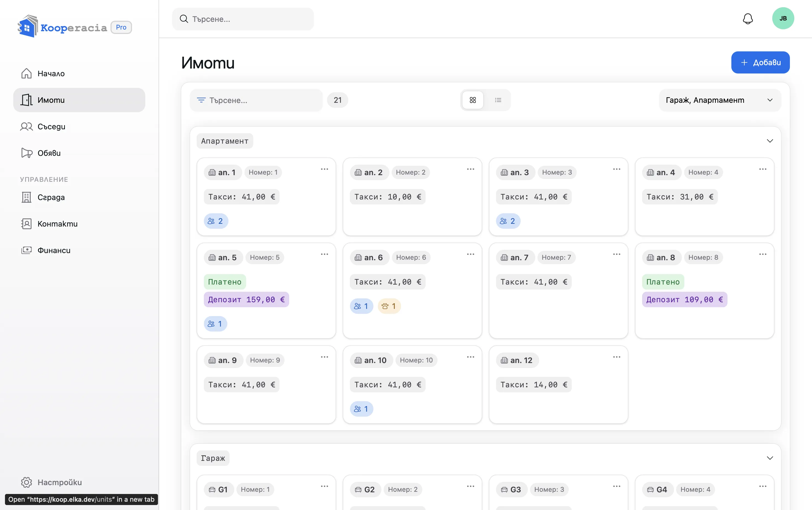The image size is (812, 510).
Task: Click the Kooperacia house logo
Action: pos(27,26)
